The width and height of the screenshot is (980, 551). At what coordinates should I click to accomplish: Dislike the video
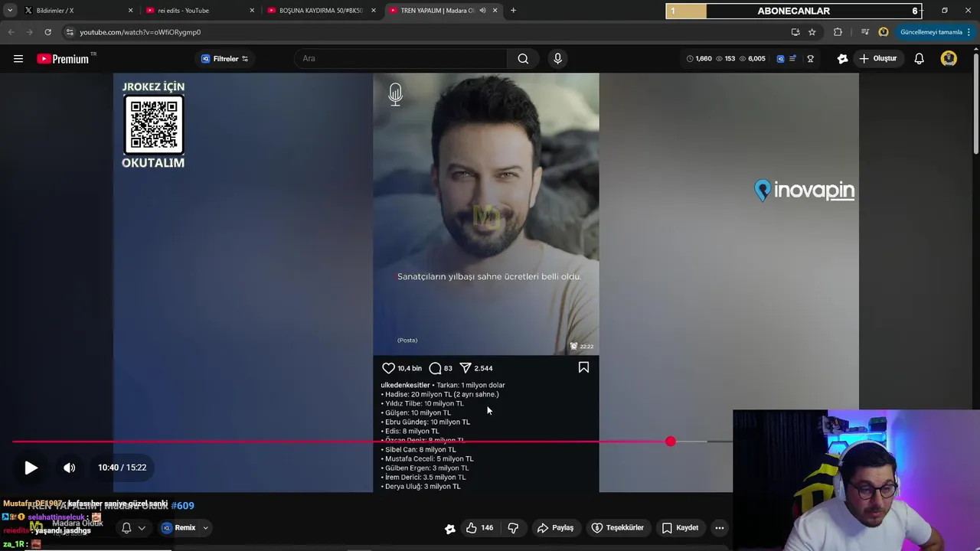click(x=513, y=527)
